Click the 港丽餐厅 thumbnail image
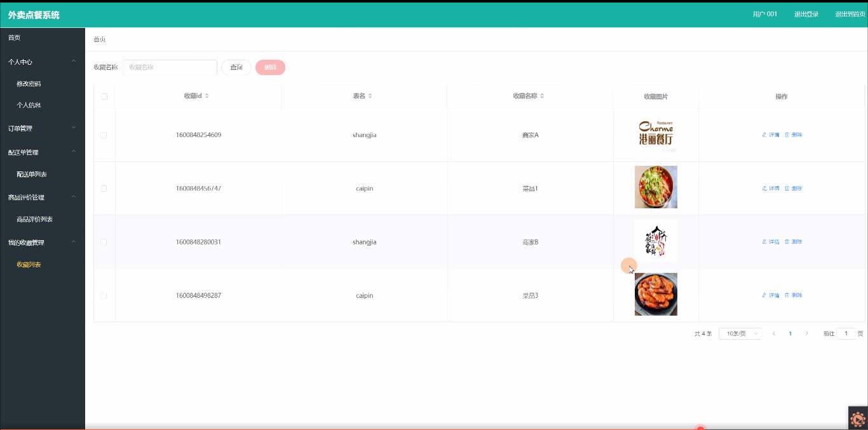868x430 pixels. pos(656,134)
